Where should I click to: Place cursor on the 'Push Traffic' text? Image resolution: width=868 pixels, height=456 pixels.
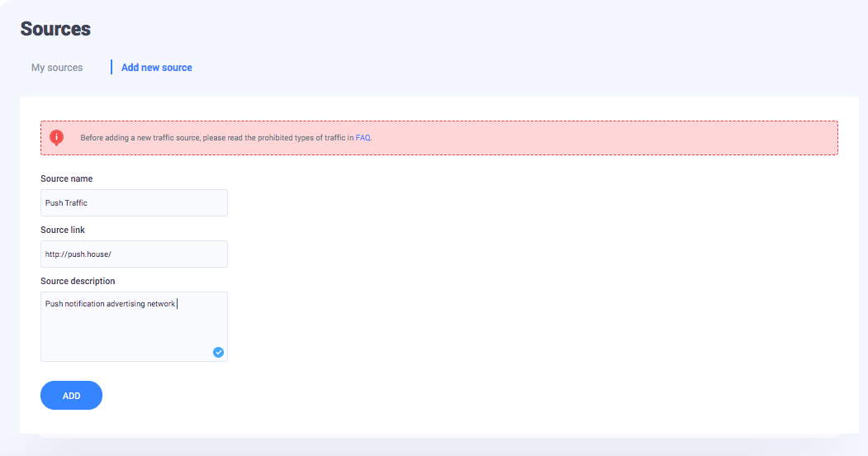[66, 202]
